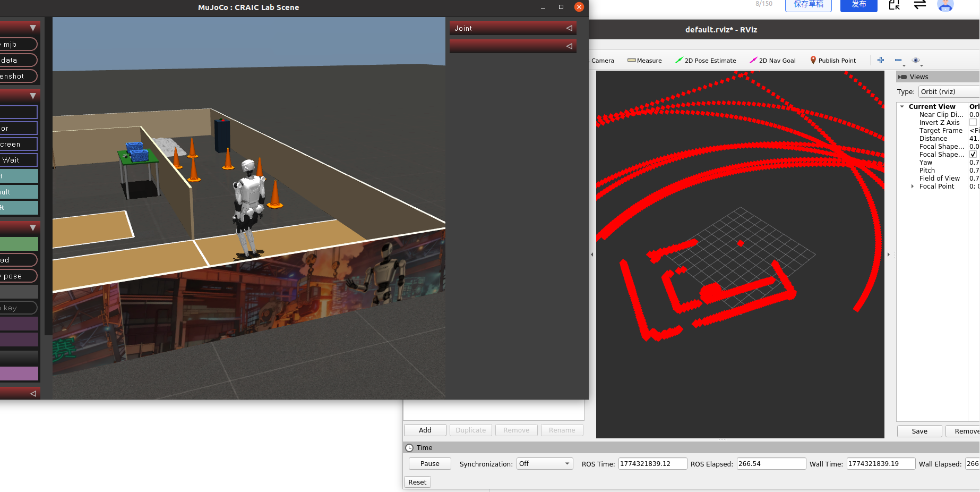Image resolution: width=980 pixels, height=492 pixels.
Task: Click the teal colored bar above the pose button
Action: (x=19, y=244)
